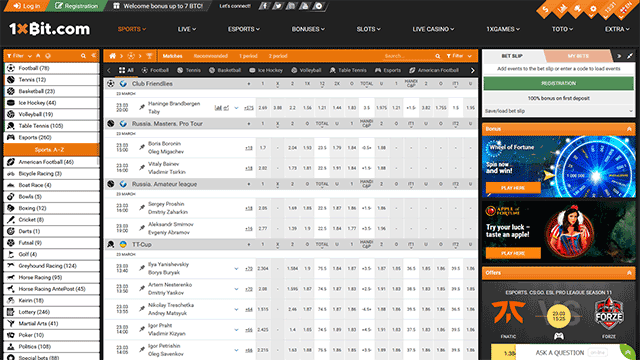
Task: Click gamepad icon under Fnatic vs Forze offer
Action: (x=558, y=336)
